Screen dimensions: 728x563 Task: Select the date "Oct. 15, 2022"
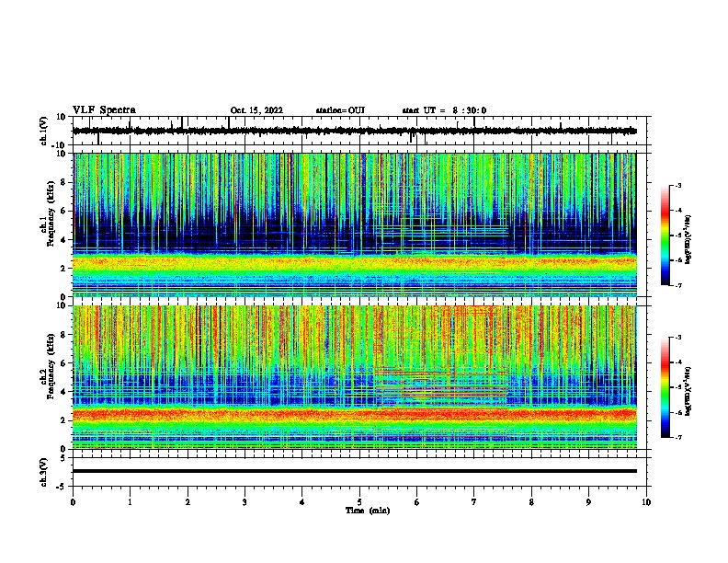[256, 110]
